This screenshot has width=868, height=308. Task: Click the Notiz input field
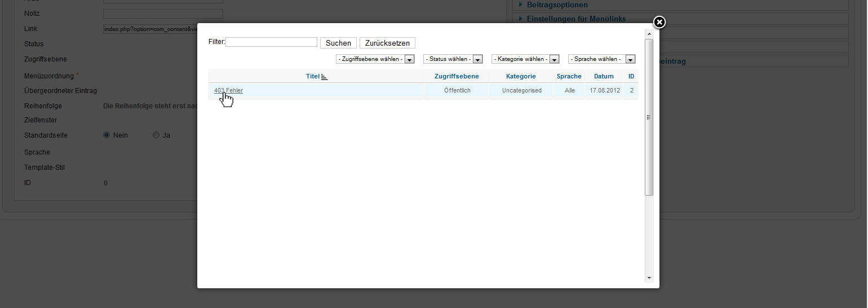pyautogui.click(x=163, y=14)
